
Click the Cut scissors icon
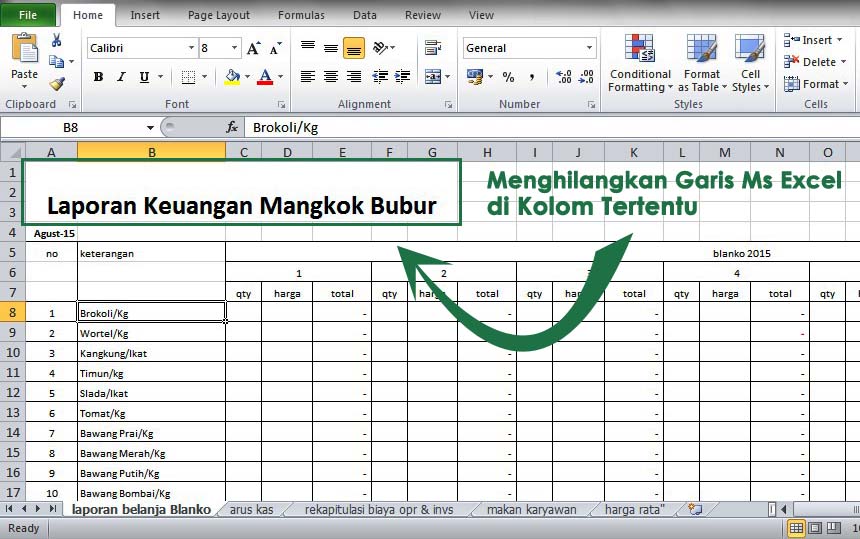[x=56, y=40]
